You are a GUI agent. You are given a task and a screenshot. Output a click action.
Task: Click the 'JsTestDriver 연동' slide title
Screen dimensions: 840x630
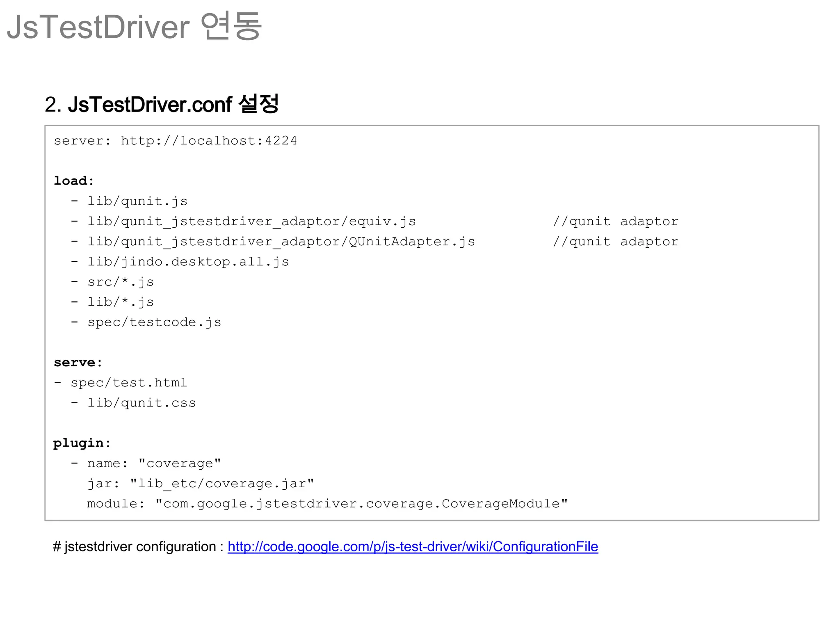(134, 27)
